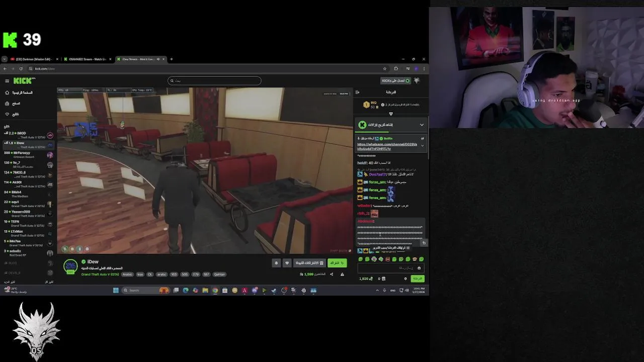Open chat settings gear icon
Image resolution: width=644 pixels, height=362 pixels.
point(406,279)
